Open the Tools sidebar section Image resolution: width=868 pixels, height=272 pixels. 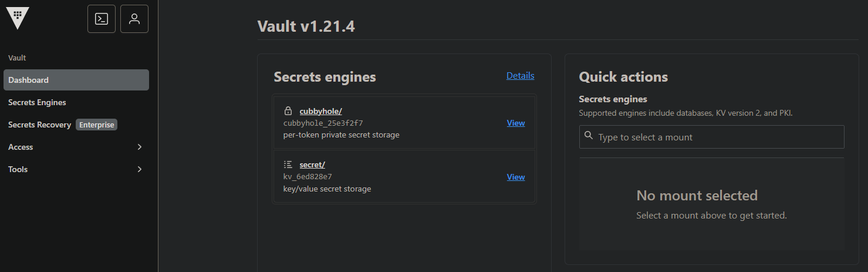(x=18, y=169)
